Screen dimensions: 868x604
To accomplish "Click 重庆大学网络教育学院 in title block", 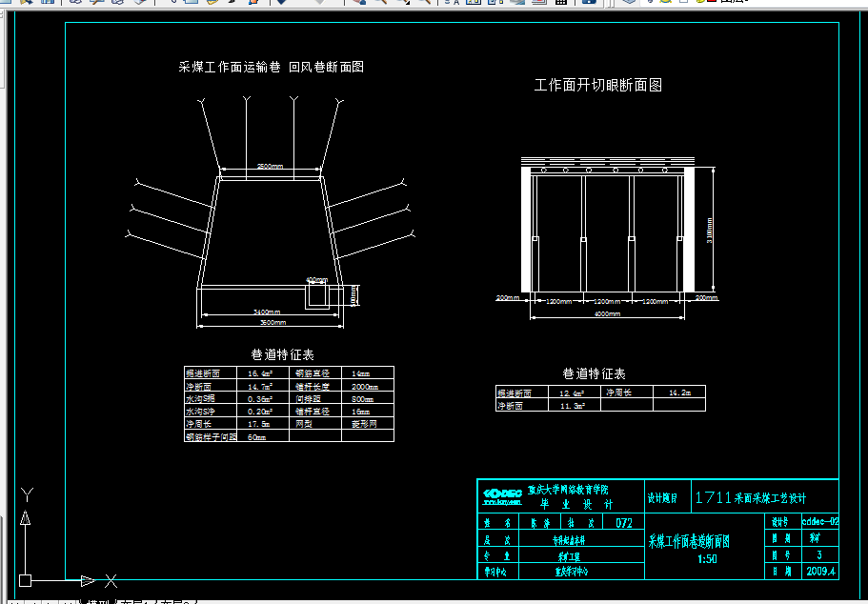I will pyautogui.click(x=568, y=490).
